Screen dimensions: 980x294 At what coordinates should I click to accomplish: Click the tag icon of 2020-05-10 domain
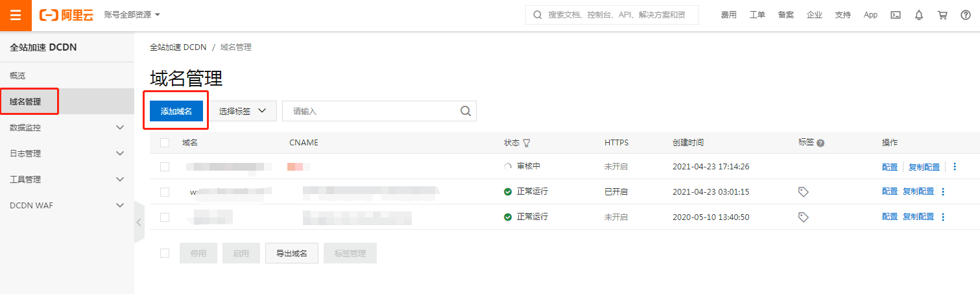tap(803, 217)
